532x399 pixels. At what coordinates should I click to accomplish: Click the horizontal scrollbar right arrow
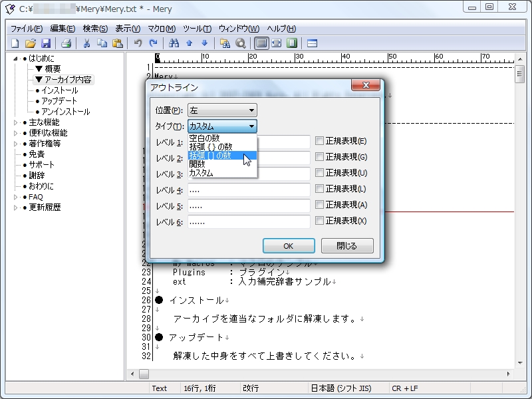(x=508, y=374)
